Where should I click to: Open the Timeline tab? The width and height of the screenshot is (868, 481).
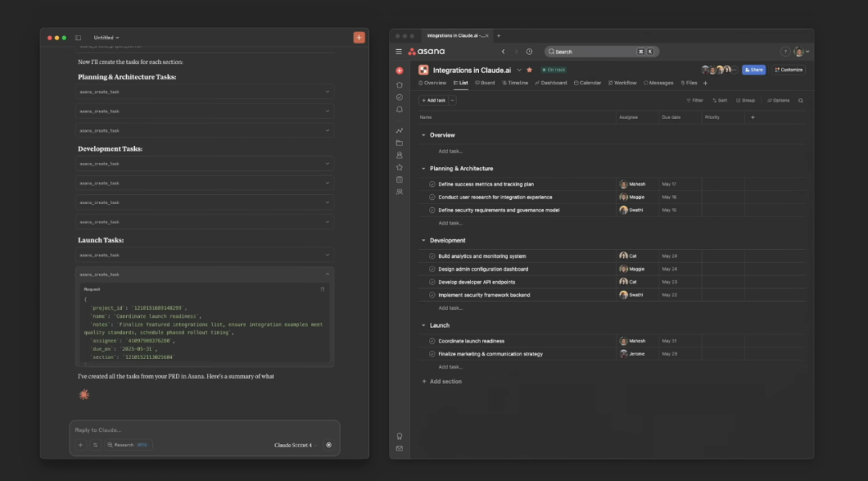(x=514, y=83)
